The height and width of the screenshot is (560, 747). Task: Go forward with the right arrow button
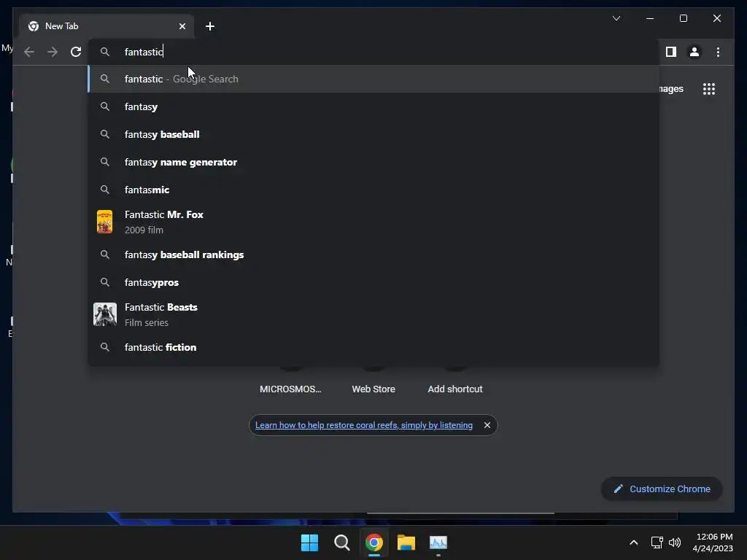53,52
